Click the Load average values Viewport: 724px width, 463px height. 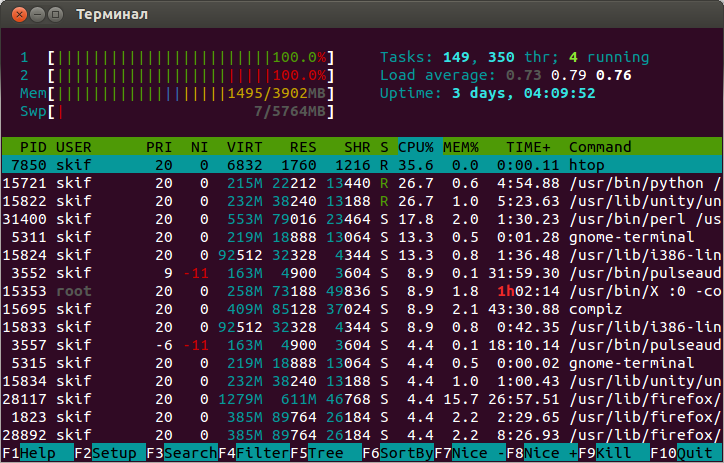pyautogui.click(x=568, y=75)
